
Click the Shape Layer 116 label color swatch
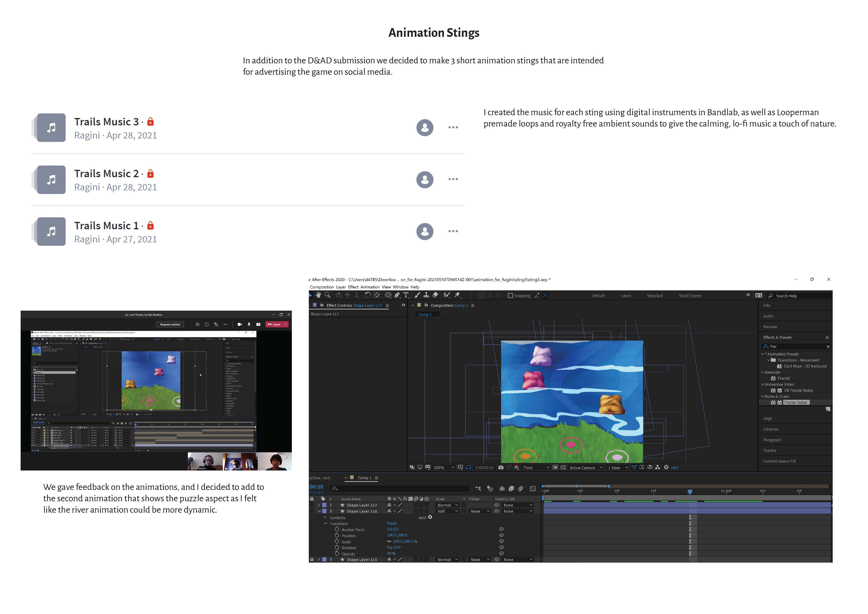coord(324,511)
